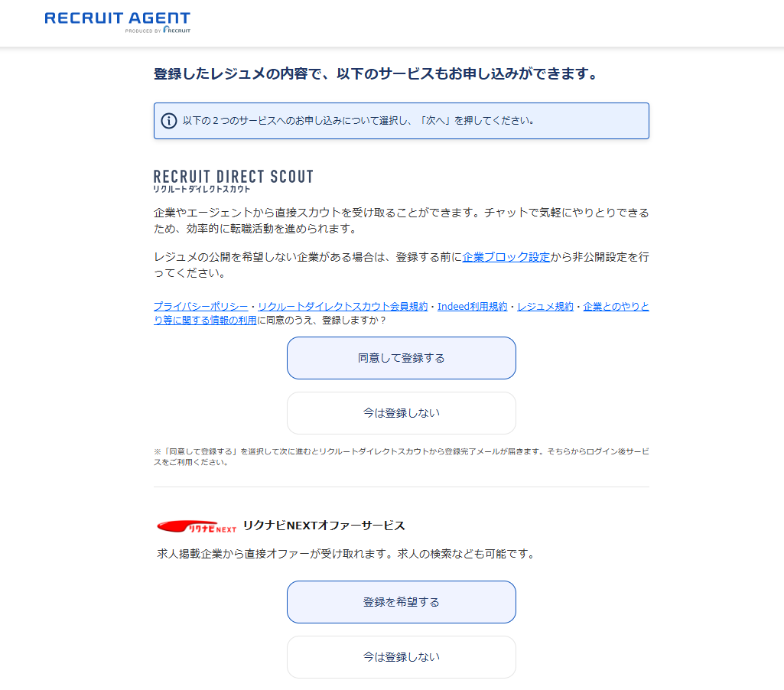This screenshot has height=690, width=784.
Task: Click the heading リクナビNEXTオファーサービス
Action: [324, 526]
